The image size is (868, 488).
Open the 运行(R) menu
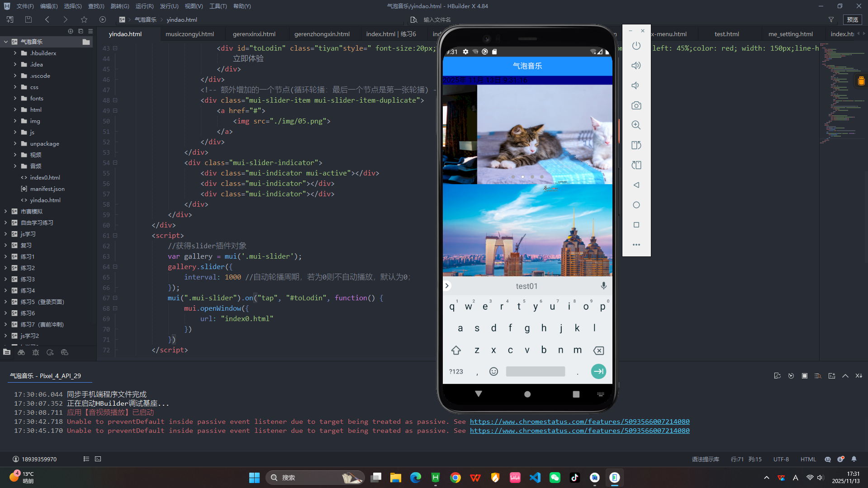click(144, 6)
